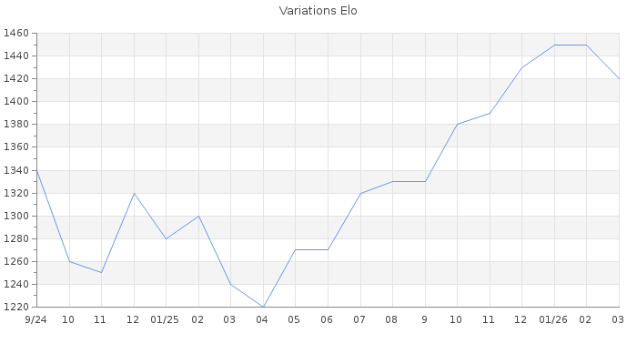Screen dimensions: 637x364
Task: Click the 1220 y-axis label
Action: click(15, 307)
